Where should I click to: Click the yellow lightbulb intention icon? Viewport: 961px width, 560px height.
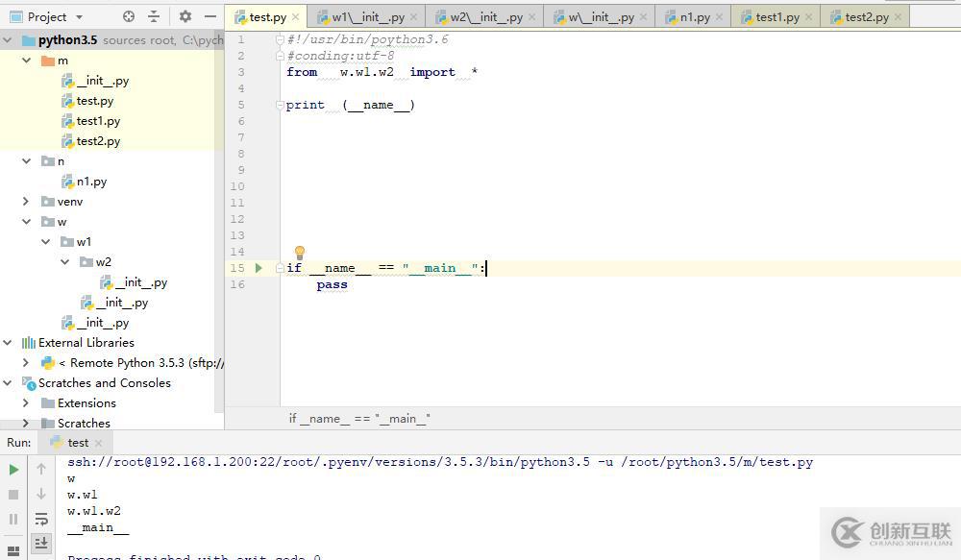(299, 253)
